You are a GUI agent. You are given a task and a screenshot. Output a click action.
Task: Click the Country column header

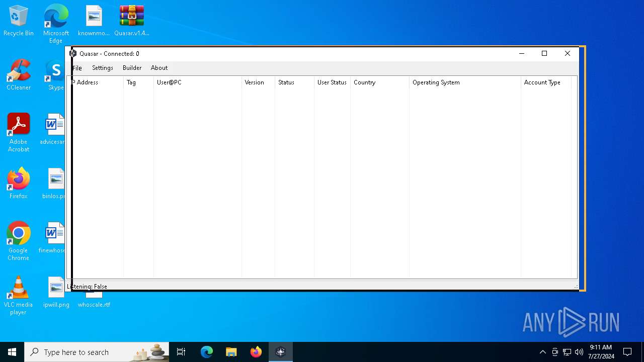pyautogui.click(x=380, y=82)
